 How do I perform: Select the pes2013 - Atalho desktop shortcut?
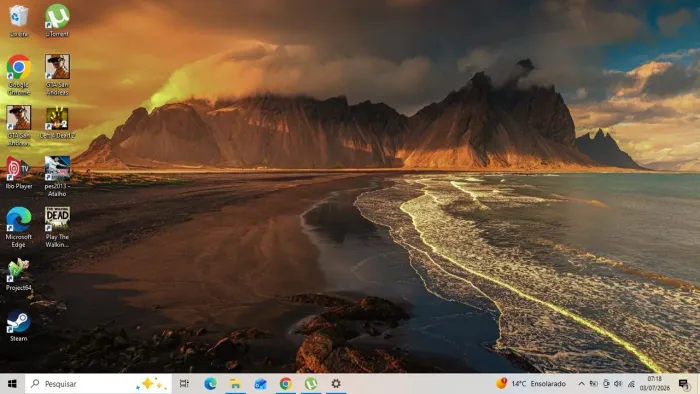(57, 176)
